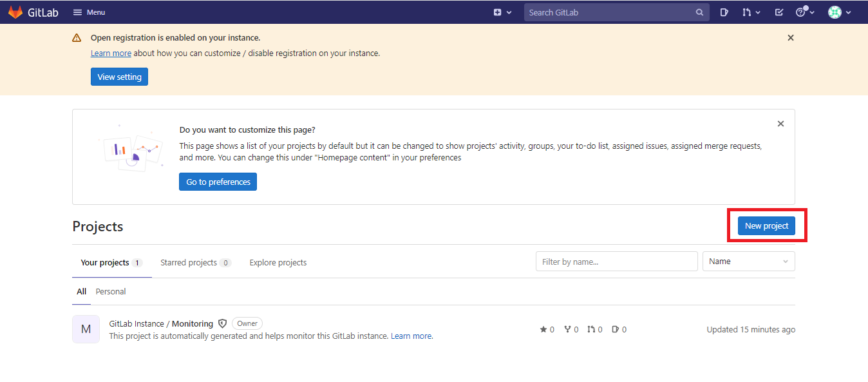The height and width of the screenshot is (382, 868).
Task: Dismiss the open registration warning banner
Action: click(x=791, y=38)
